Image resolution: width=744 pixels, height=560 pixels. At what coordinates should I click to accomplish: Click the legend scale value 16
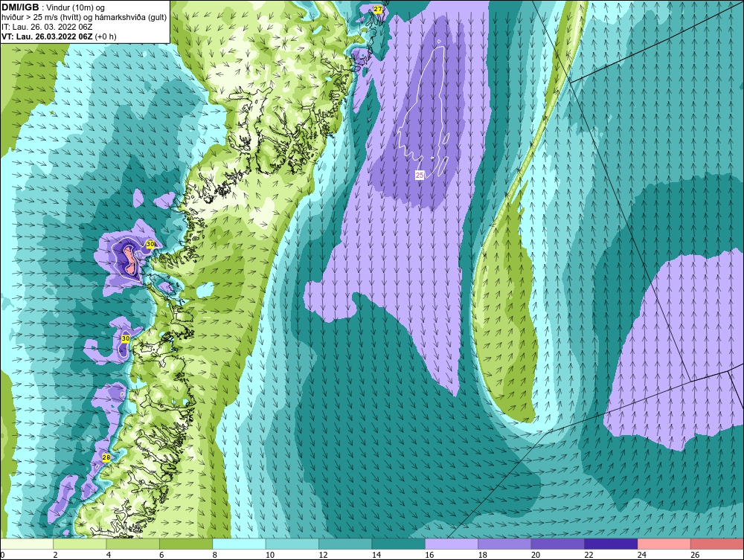tap(429, 555)
